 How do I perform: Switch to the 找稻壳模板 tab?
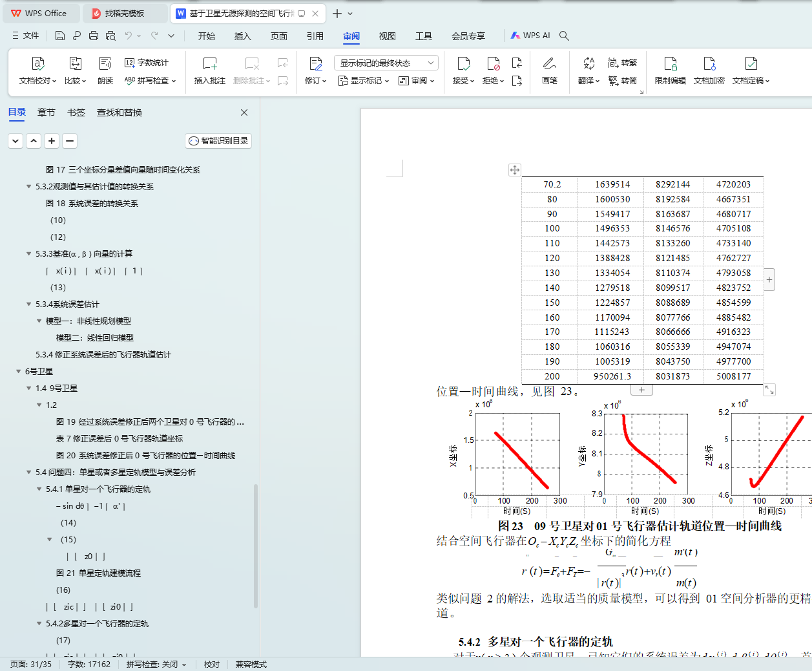coord(125,13)
